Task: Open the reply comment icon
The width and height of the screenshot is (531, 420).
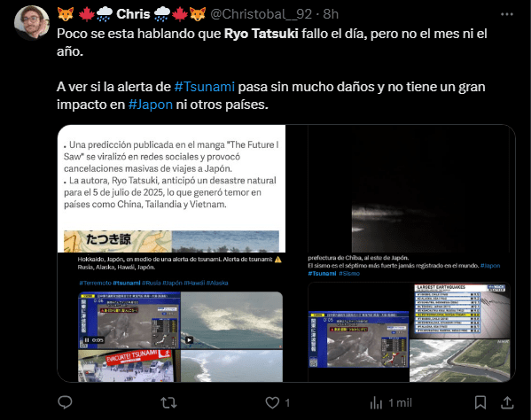Action: 65,402
